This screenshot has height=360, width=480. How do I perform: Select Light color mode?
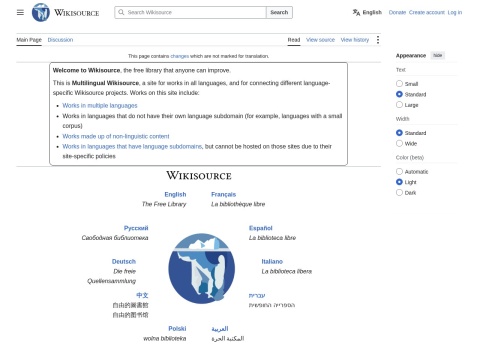(x=399, y=182)
